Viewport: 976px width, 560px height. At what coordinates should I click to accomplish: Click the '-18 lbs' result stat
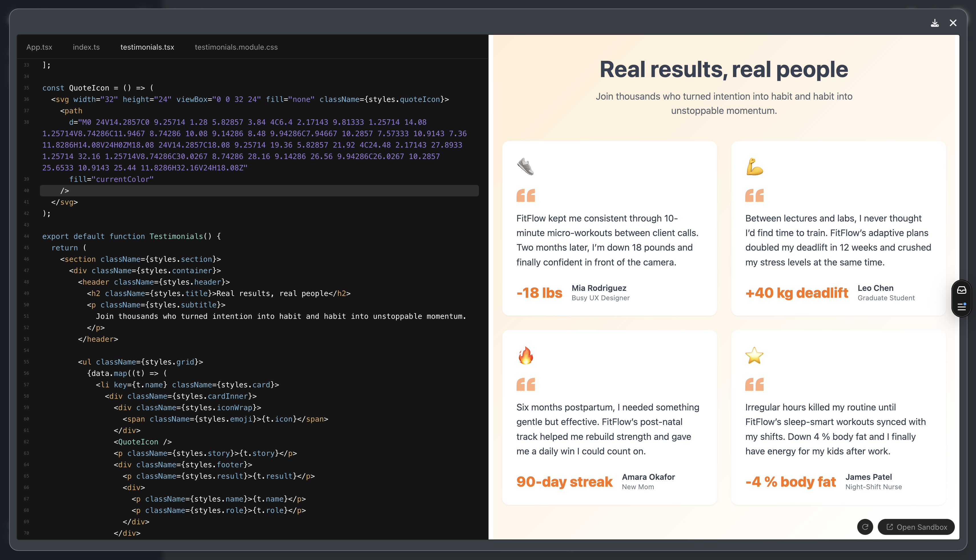coord(539,292)
